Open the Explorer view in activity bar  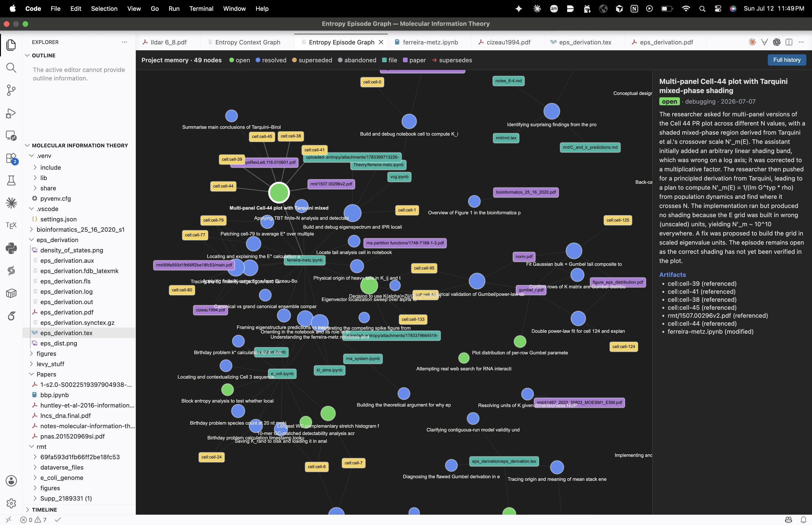11,45
